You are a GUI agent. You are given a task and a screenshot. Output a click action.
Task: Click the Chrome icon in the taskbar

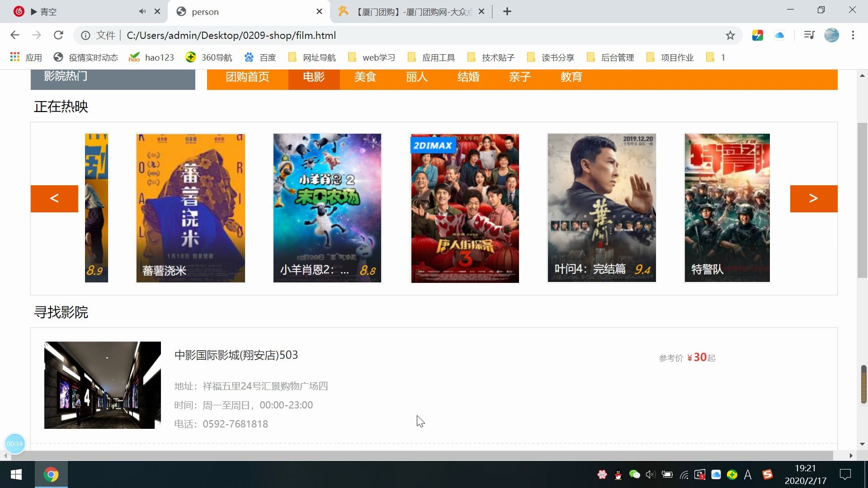click(51, 474)
